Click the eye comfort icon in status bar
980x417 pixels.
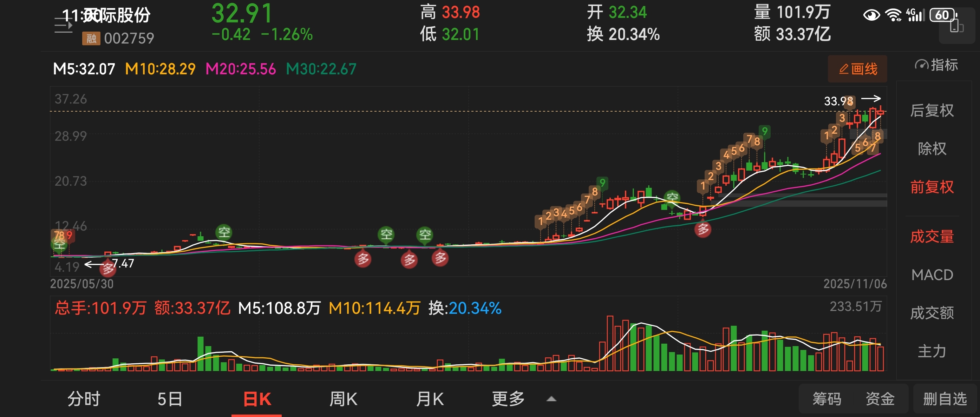[x=871, y=15]
